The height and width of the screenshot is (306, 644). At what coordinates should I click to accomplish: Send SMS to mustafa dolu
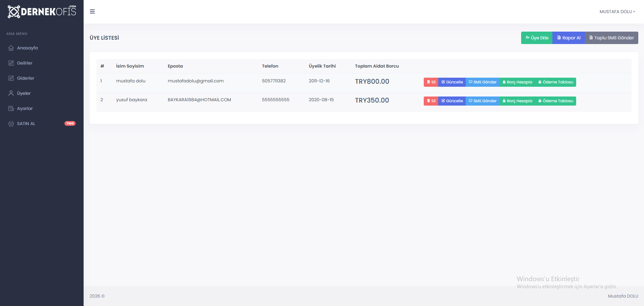point(482,82)
